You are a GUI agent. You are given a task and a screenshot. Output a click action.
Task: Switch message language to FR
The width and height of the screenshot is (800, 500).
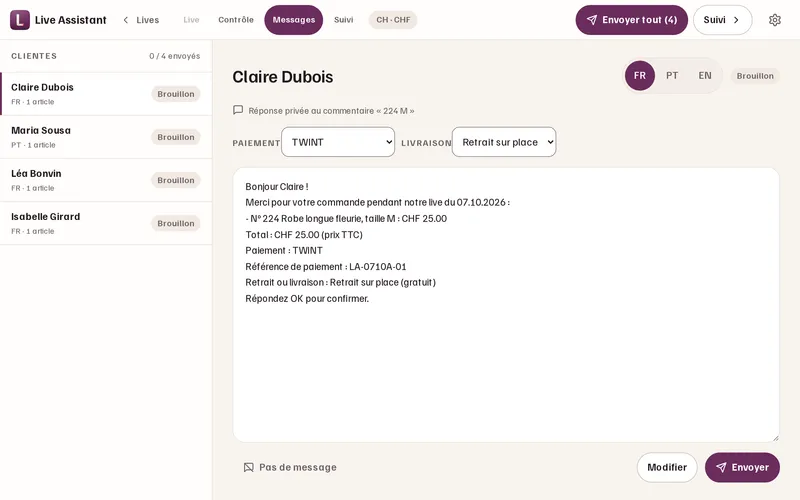(640, 76)
